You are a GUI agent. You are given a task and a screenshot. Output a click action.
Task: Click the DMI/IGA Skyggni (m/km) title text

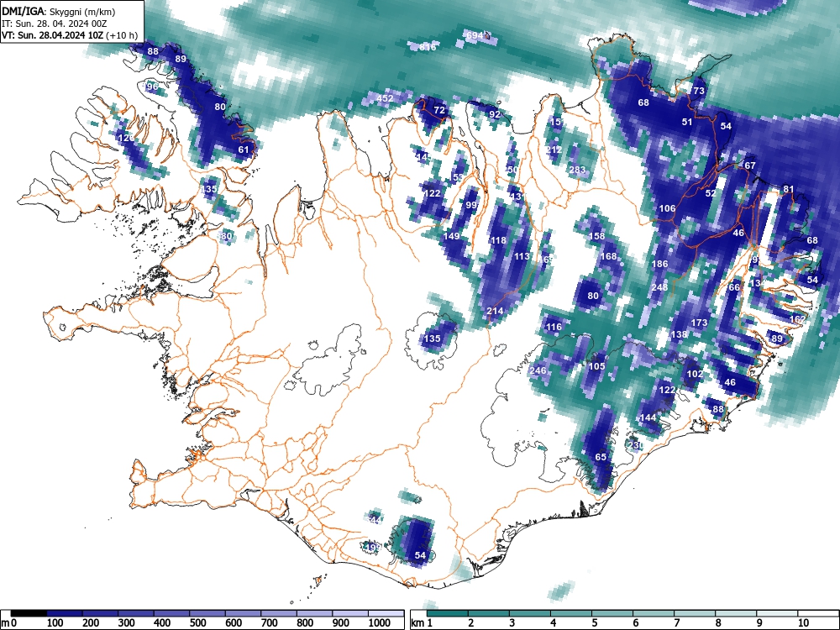59,11
